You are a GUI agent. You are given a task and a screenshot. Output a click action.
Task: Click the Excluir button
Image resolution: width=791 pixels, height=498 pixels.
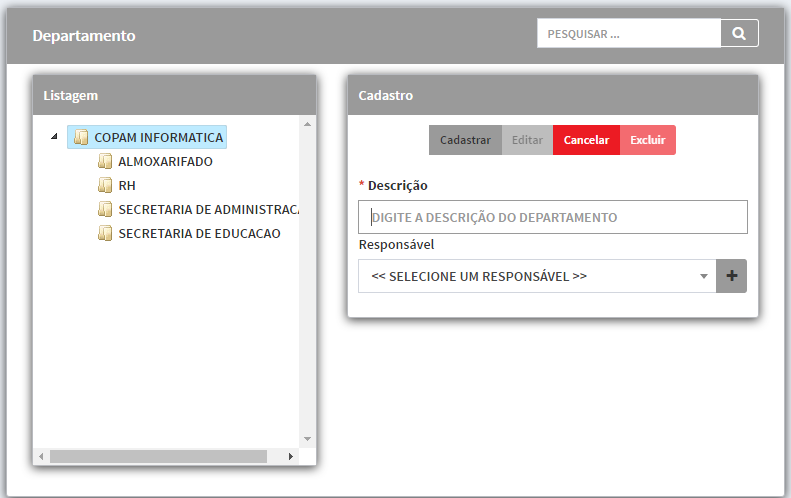pos(648,140)
